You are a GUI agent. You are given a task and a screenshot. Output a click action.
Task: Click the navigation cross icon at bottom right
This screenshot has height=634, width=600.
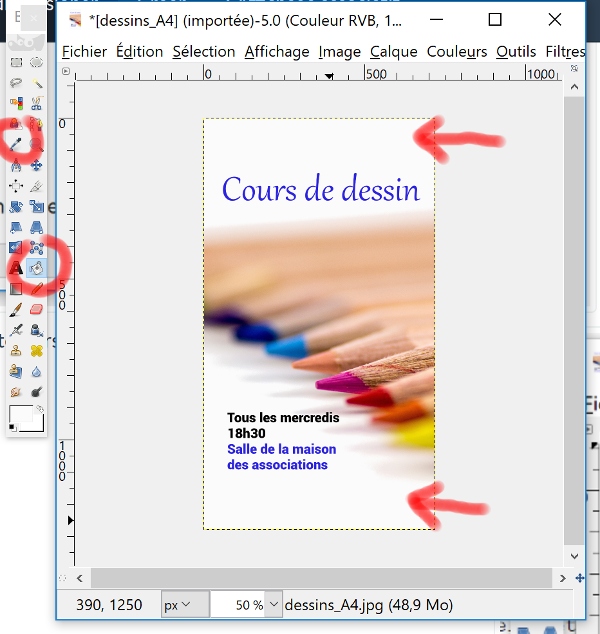(580, 578)
